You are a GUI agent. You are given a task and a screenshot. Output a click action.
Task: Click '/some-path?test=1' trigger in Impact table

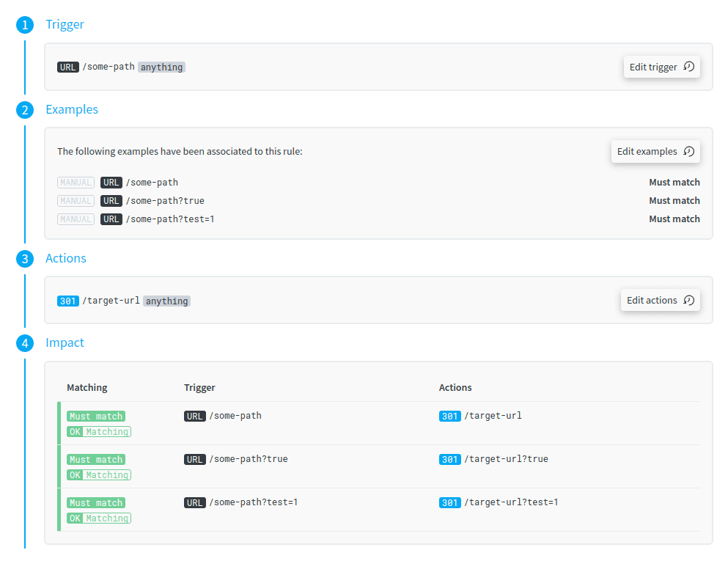tap(254, 502)
